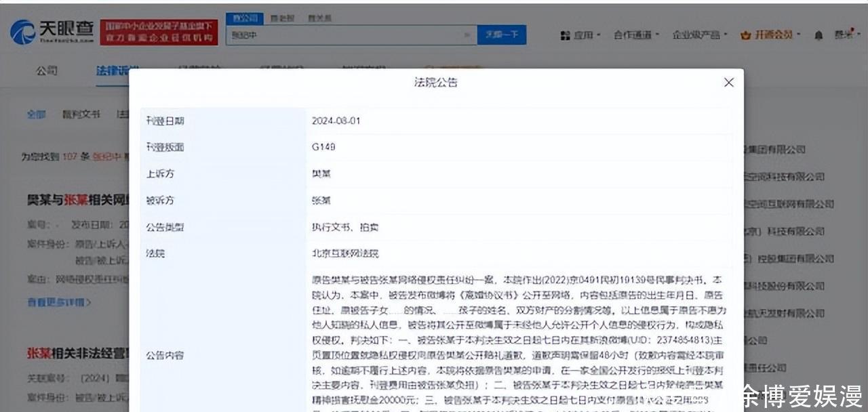Click the notification bell icon
Screen dimensions: 868x412
[x=818, y=35]
